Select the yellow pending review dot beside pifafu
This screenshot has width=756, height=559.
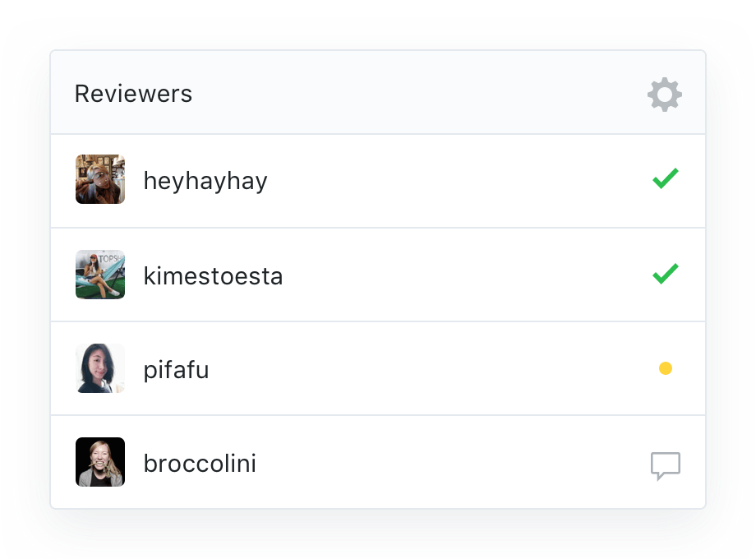pos(666,369)
